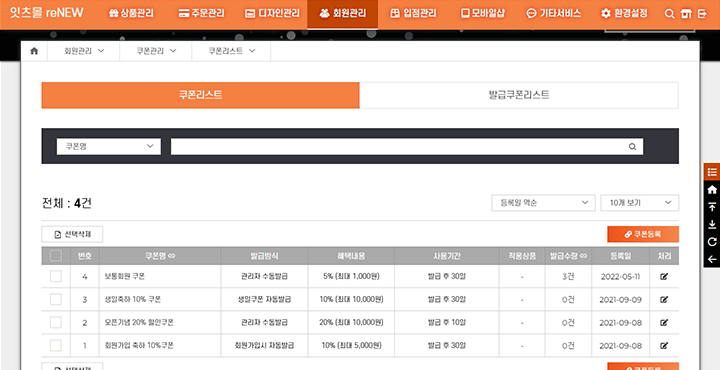The image size is (720, 370).
Task: Click the search magnifier icon in top bar
Action: pos(669,14)
